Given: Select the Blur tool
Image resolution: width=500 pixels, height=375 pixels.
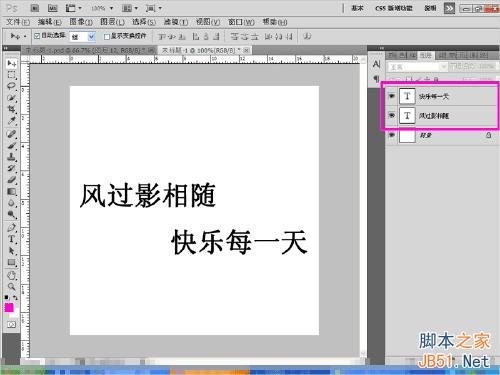Looking at the screenshot, I should click(x=12, y=203).
